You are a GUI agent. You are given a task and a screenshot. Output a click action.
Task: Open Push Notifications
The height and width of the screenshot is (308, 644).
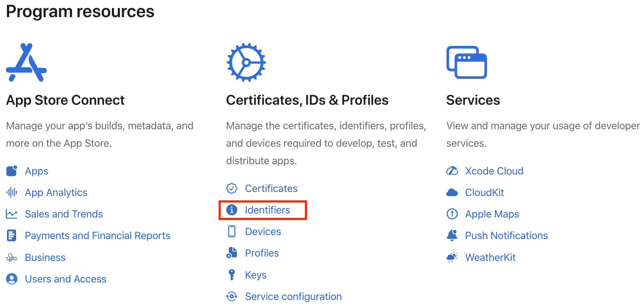507,235
